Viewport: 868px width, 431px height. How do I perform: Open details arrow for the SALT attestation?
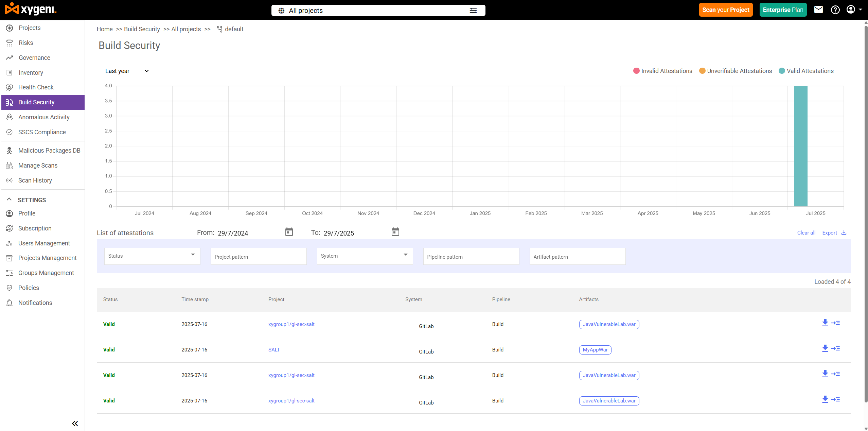pos(836,348)
